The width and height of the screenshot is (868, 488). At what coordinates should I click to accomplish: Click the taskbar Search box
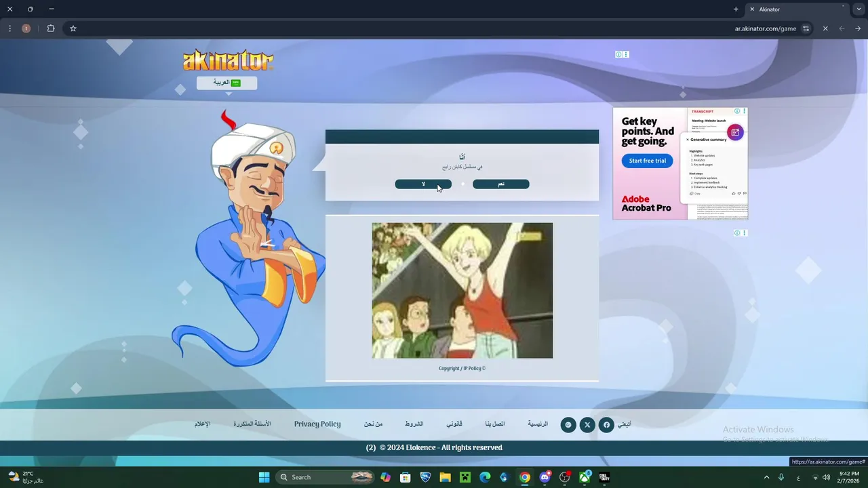325,477
